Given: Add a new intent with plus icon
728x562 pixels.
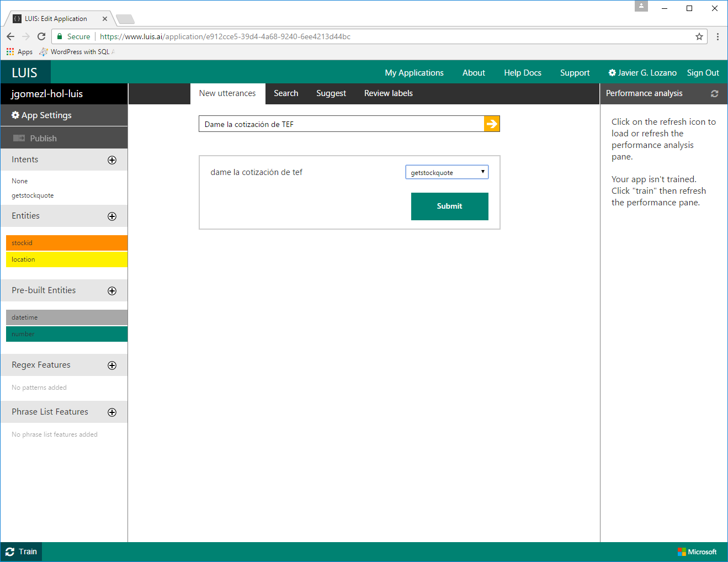Looking at the screenshot, I should click(x=112, y=160).
